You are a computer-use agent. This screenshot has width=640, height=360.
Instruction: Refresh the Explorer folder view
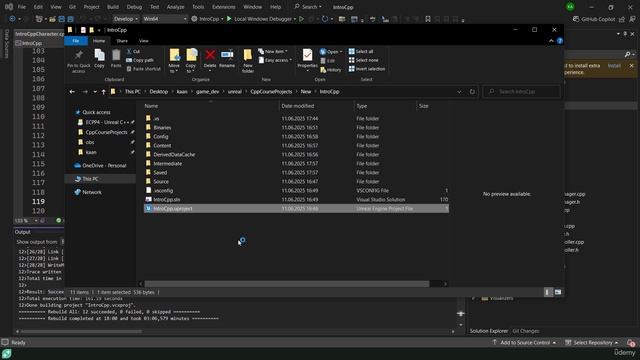[x=472, y=92]
